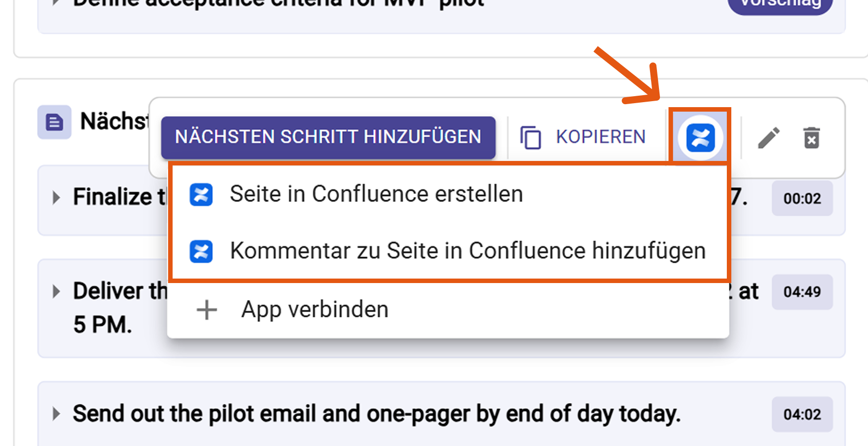Expand the pilot email task
Screen dimensions: 868x446
coord(55,414)
